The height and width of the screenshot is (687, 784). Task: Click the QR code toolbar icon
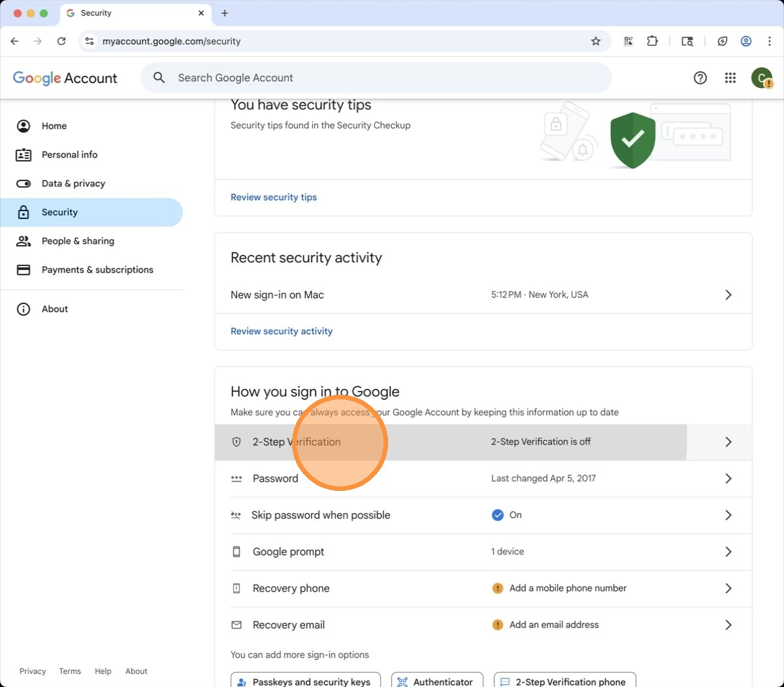coord(629,41)
